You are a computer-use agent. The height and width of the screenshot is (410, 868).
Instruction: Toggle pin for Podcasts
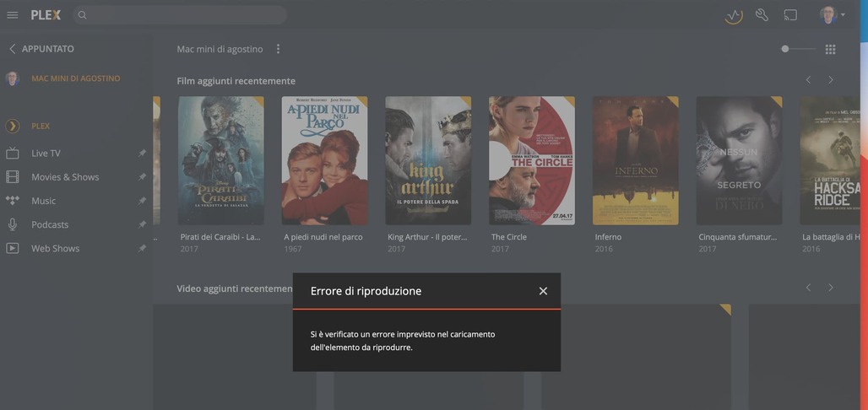point(142,224)
